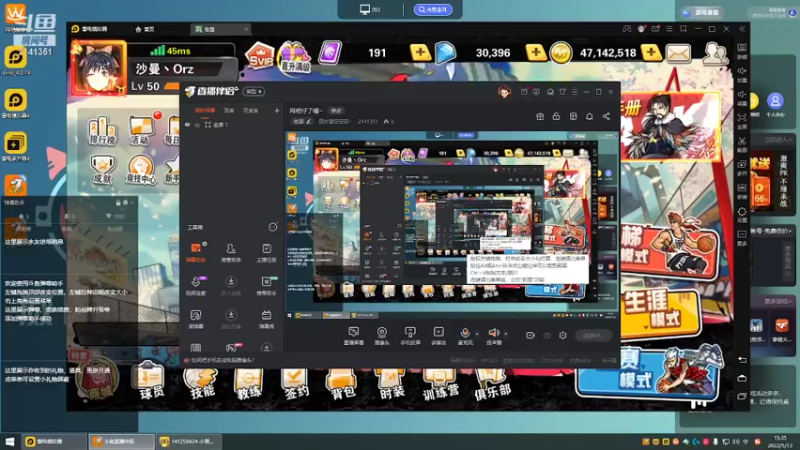Click the SVIP badge in game header
The image size is (800, 450).
[260, 56]
